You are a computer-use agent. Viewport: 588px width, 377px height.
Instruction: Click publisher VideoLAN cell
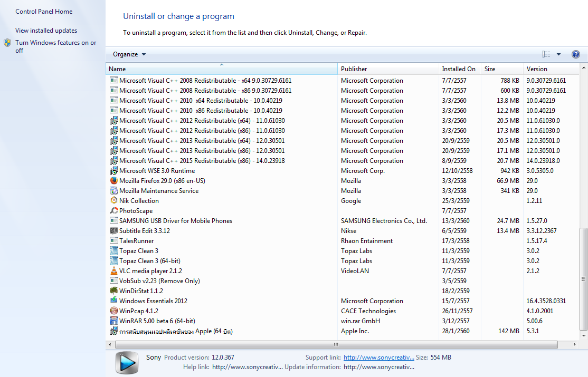[355, 271]
